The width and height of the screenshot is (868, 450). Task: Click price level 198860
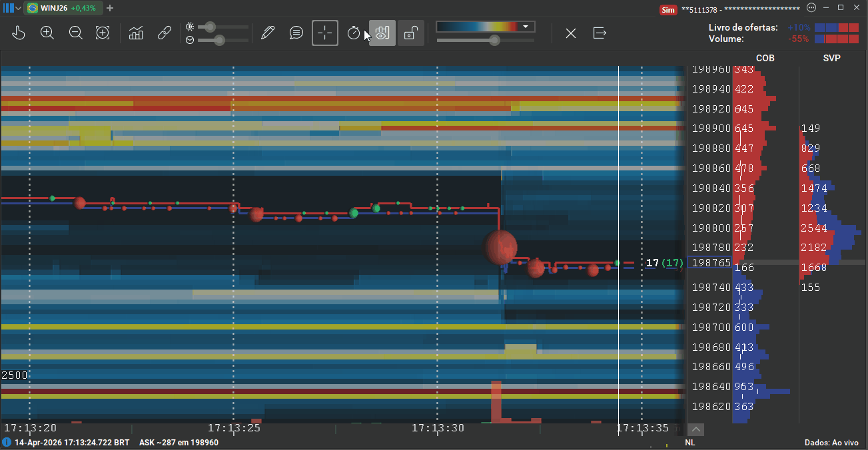711,168
